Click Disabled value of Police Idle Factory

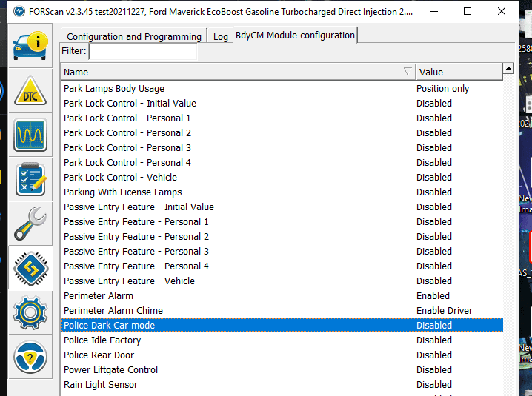pyautogui.click(x=434, y=340)
